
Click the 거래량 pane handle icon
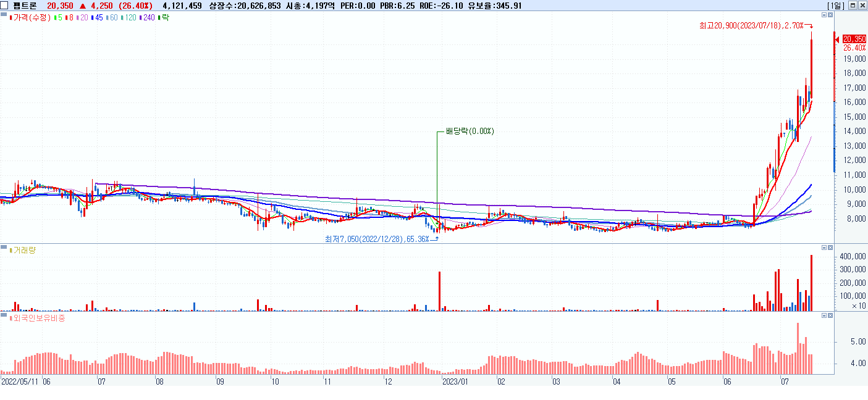[x=4, y=248]
